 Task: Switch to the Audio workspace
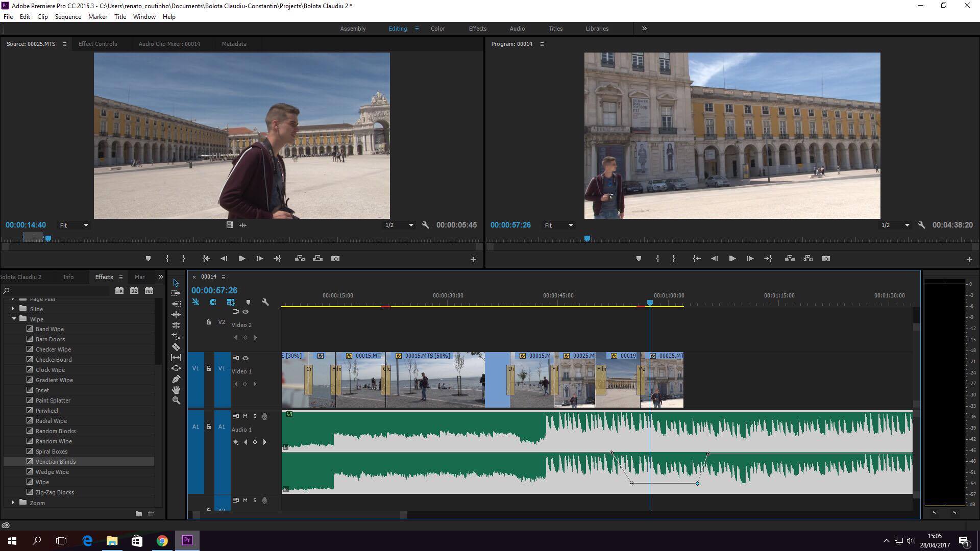pos(517,29)
